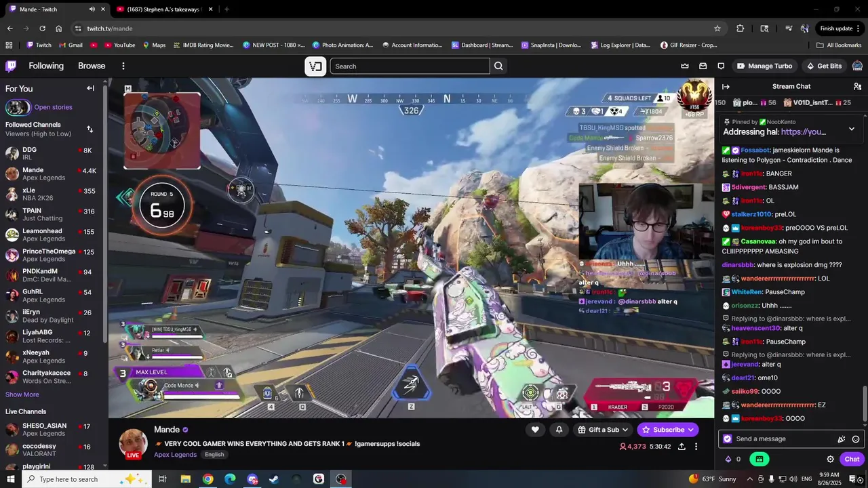Open the green channel points reward icon

pos(759,459)
